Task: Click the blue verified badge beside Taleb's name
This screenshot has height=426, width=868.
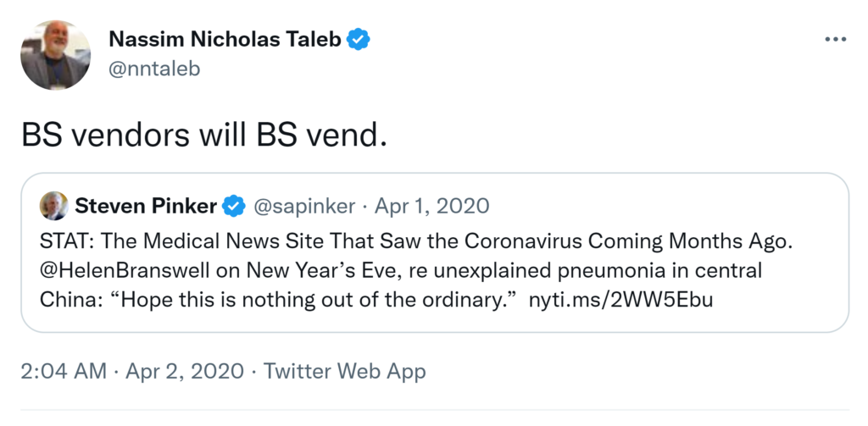Action: click(359, 39)
